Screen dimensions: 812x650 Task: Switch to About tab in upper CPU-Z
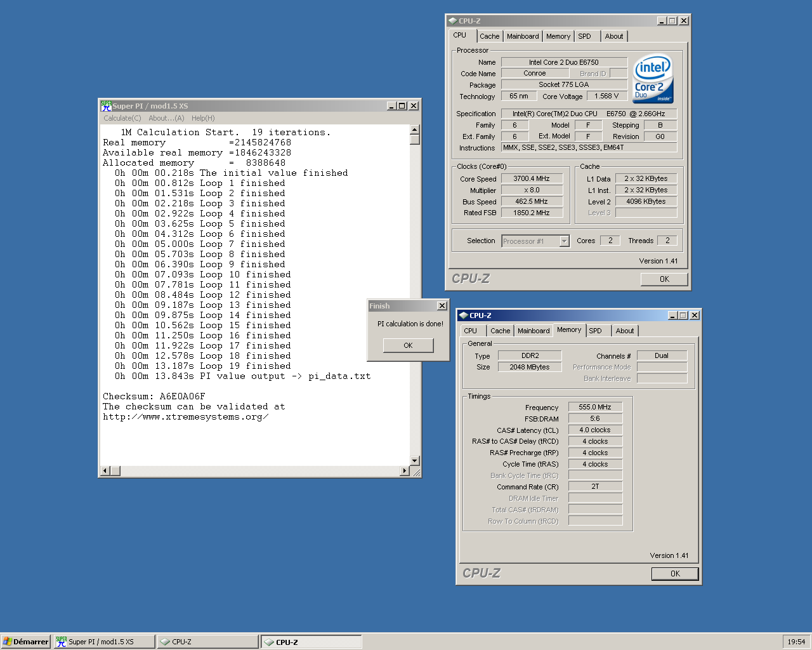(x=614, y=36)
